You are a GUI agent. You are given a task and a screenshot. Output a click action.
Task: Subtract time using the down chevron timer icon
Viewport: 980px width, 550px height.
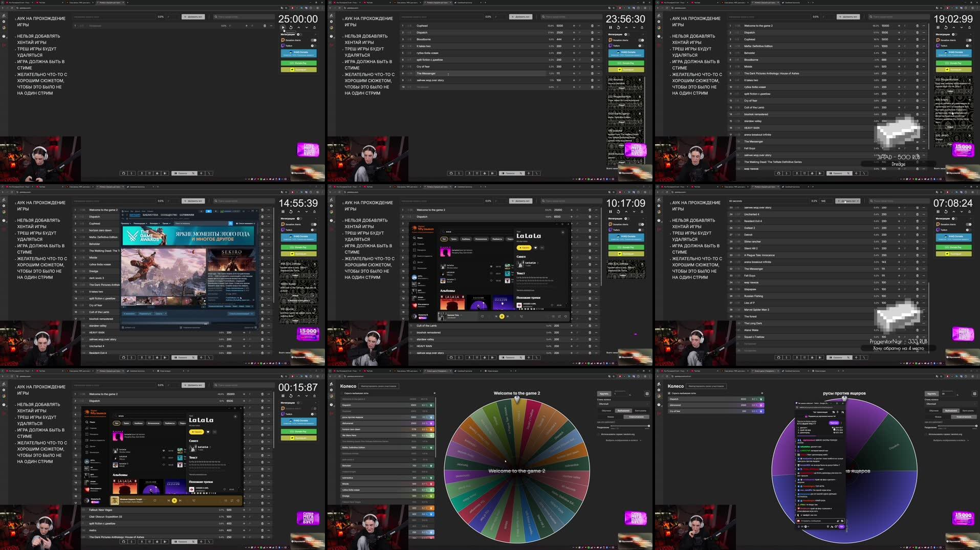tap(307, 27)
